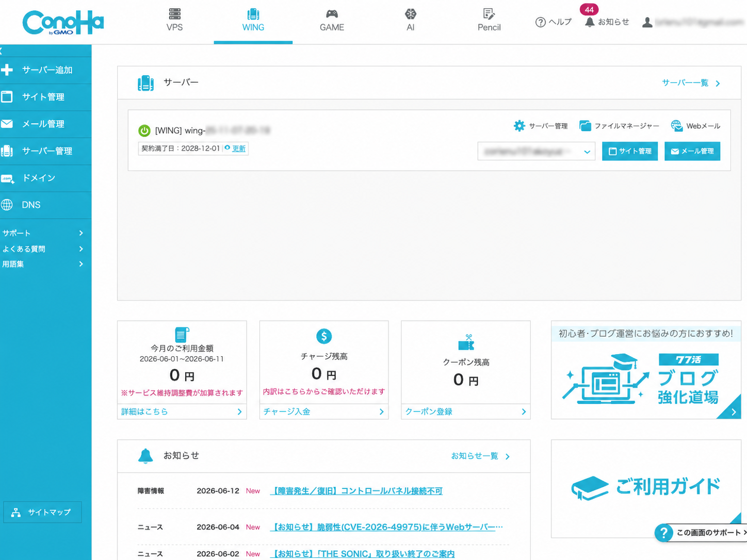Open the GAME tab
747x560 pixels.
pyautogui.click(x=332, y=21)
